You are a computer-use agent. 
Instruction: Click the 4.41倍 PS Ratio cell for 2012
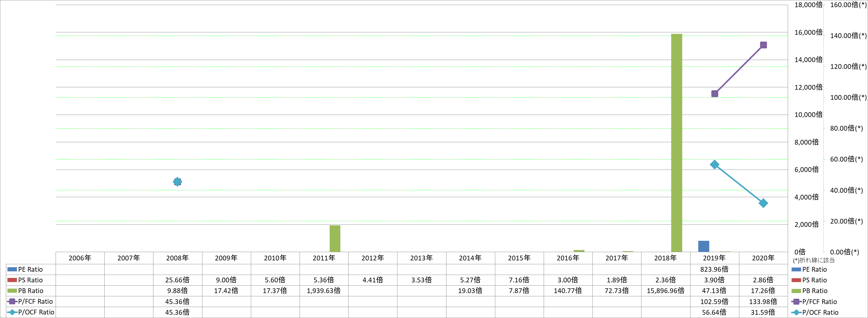point(373,280)
